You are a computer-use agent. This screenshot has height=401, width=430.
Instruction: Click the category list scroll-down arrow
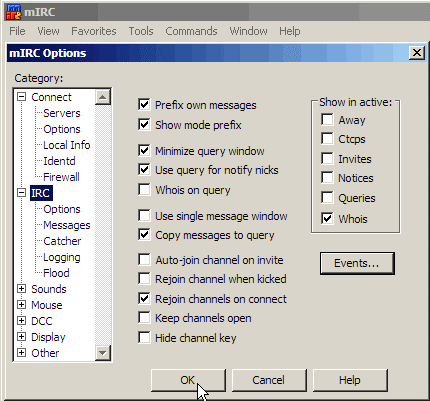point(103,353)
